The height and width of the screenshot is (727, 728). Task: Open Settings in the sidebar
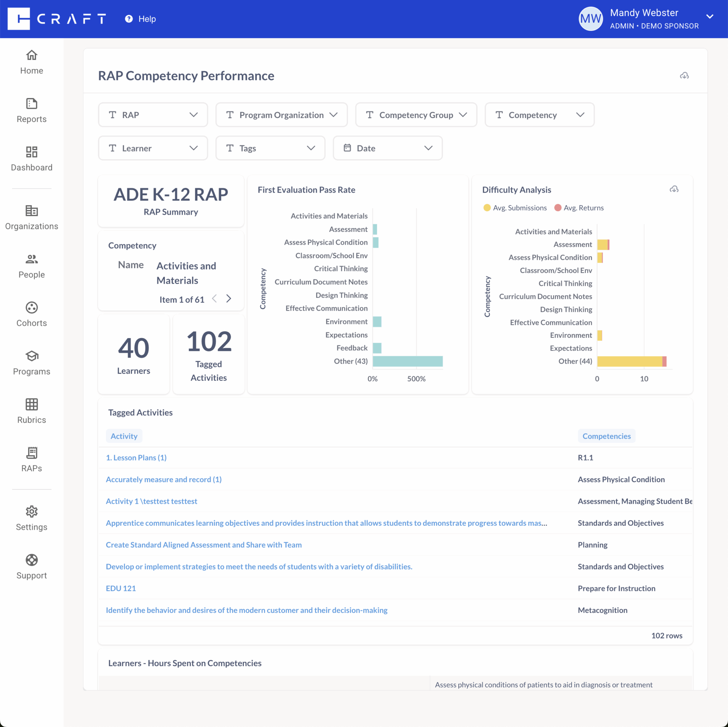[32, 519]
